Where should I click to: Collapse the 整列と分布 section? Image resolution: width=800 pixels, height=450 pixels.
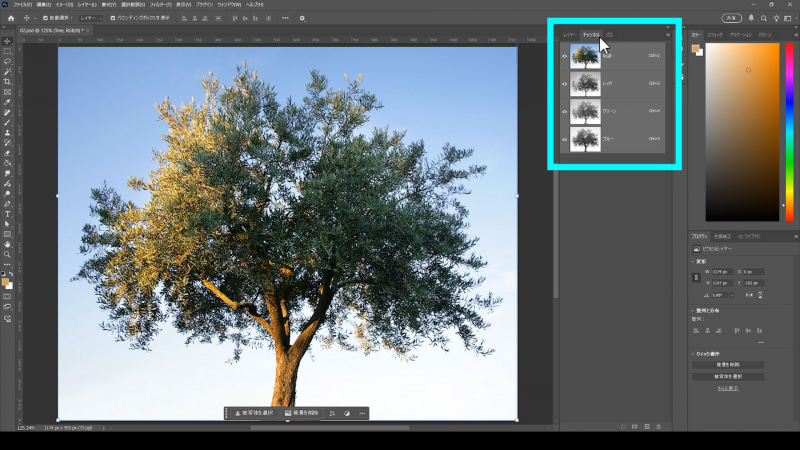pyautogui.click(x=693, y=310)
